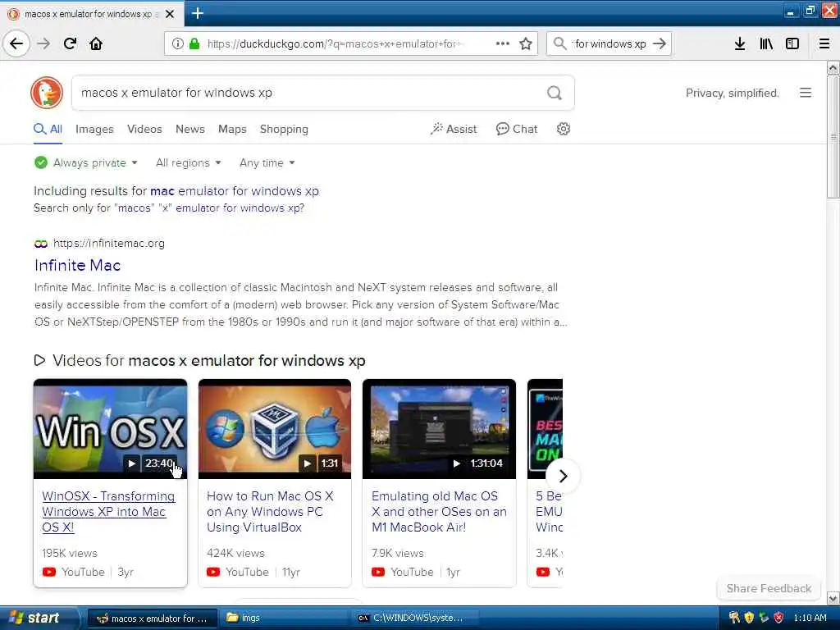Click the Videos for macos x emulator heading
The height and width of the screenshot is (630, 840).
209,361
